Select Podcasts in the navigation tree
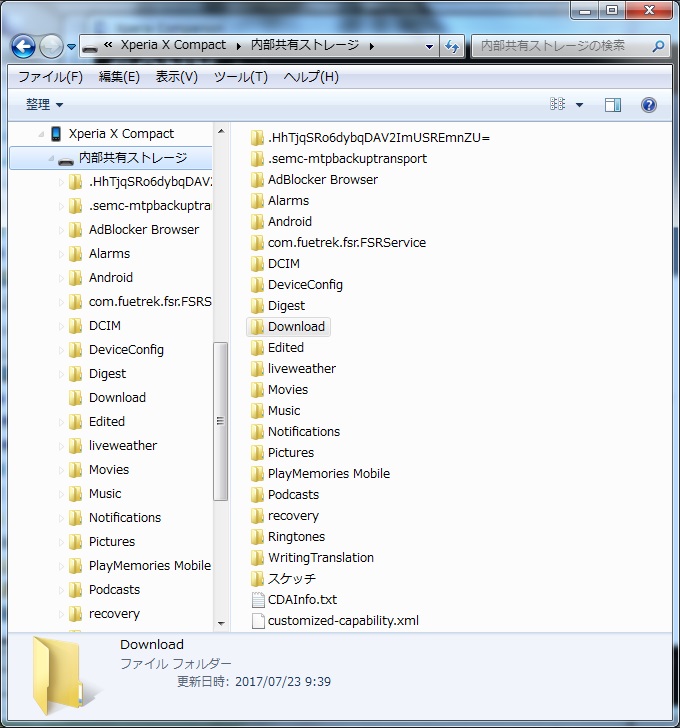Screen dimensions: 680x728 tap(114, 590)
